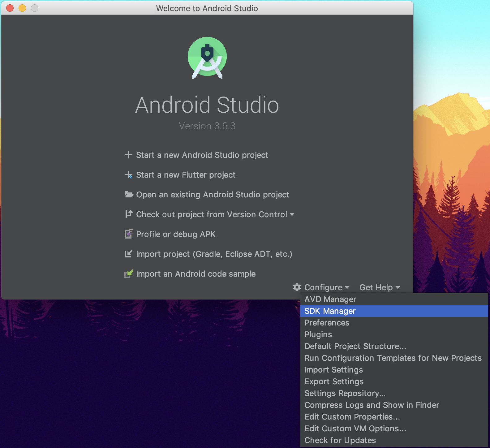The height and width of the screenshot is (448, 490).
Task: Open Edit Custom VM Options...
Action: click(x=394, y=429)
